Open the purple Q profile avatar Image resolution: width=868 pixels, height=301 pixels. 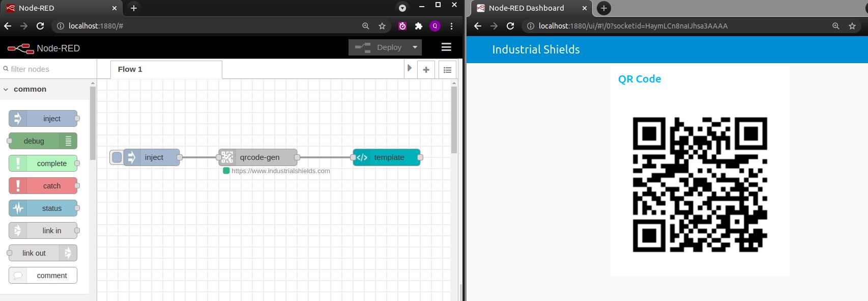(x=435, y=26)
